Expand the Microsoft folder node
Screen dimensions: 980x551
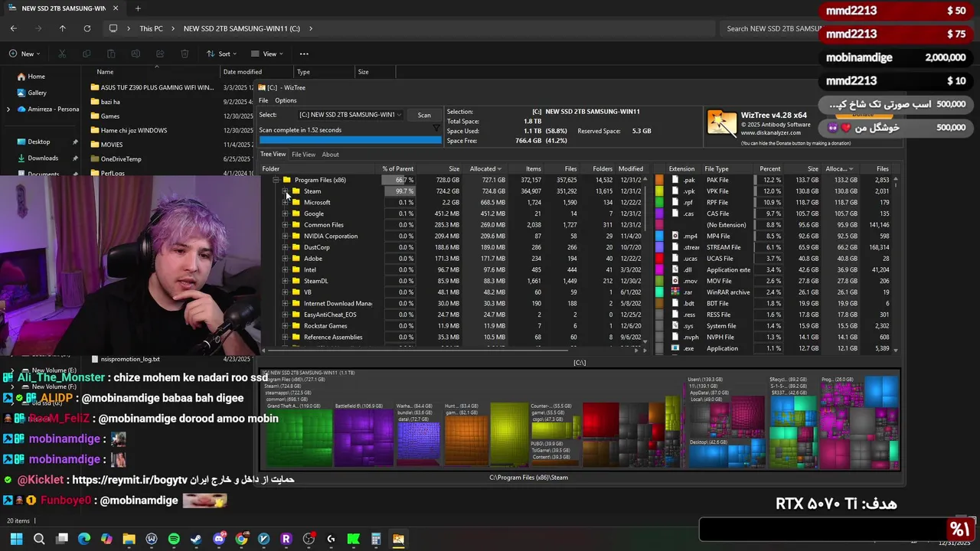285,203
